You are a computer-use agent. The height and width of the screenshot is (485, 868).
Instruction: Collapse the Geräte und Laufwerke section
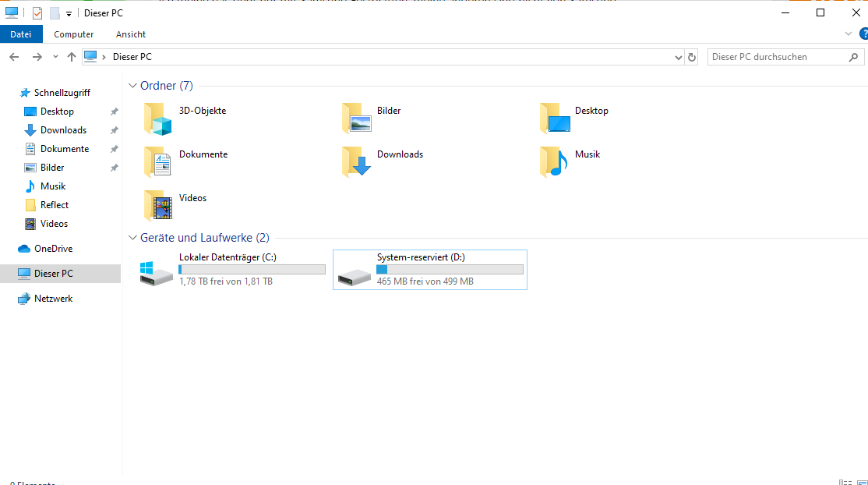pos(132,237)
